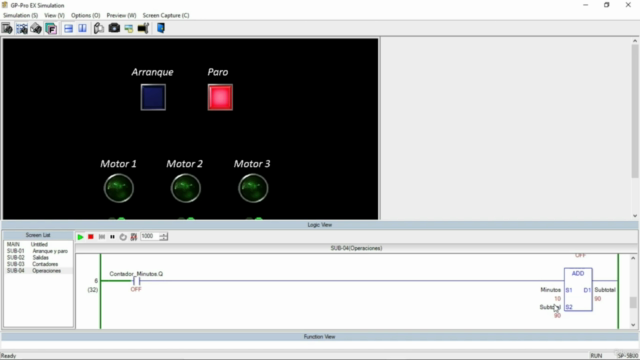Click the video camera settings icon
Image resolution: width=640 pixels, height=360 pixels.
pyautogui.click(x=143, y=29)
